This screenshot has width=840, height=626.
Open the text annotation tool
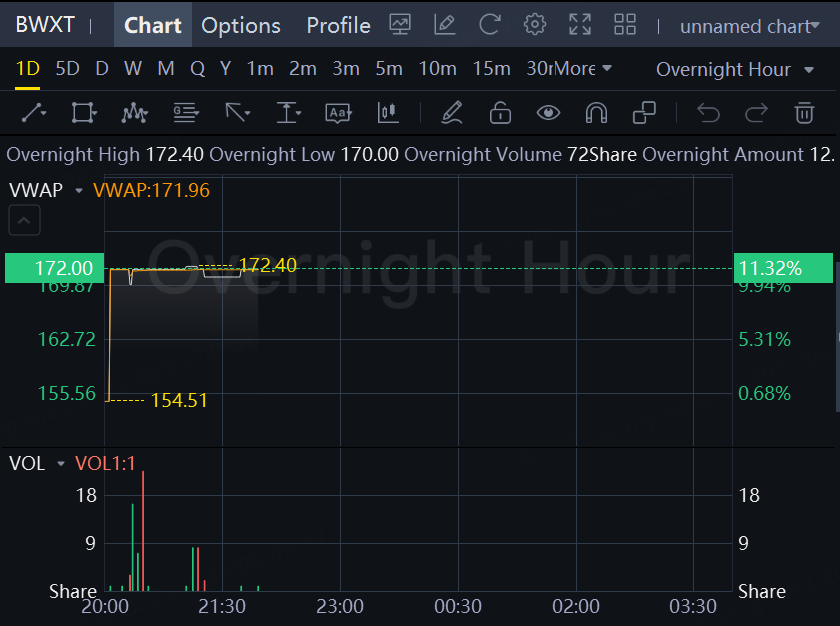click(339, 113)
